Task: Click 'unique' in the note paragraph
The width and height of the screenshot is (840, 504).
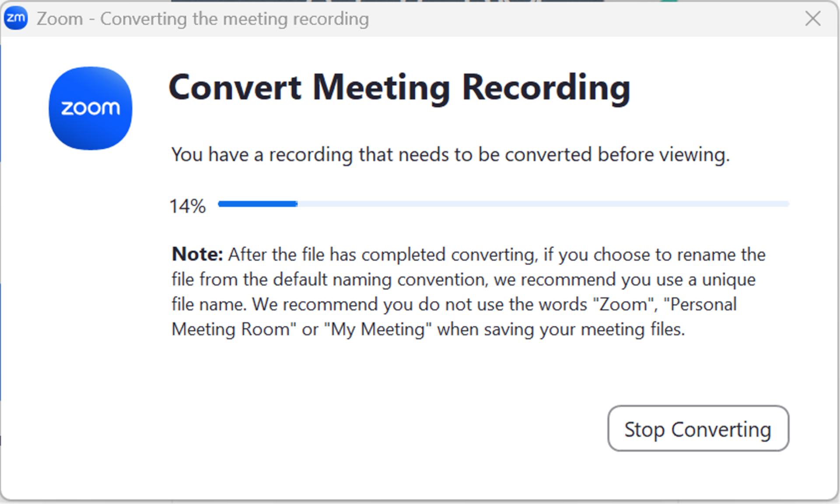Action: (x=728, y=280)
